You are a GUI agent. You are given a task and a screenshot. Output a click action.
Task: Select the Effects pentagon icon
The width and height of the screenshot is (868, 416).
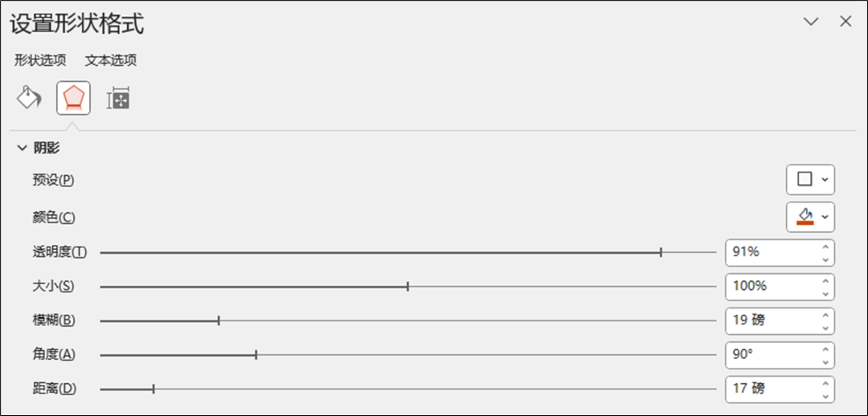tap(73, 98)
